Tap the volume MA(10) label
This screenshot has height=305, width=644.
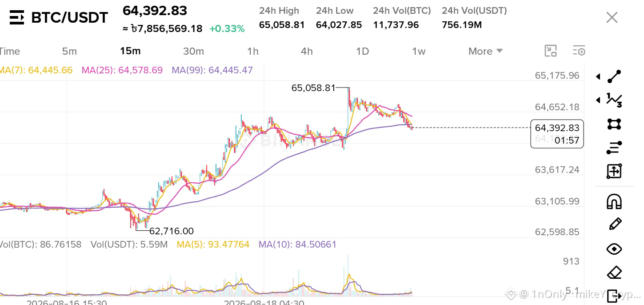click(298, 245)
